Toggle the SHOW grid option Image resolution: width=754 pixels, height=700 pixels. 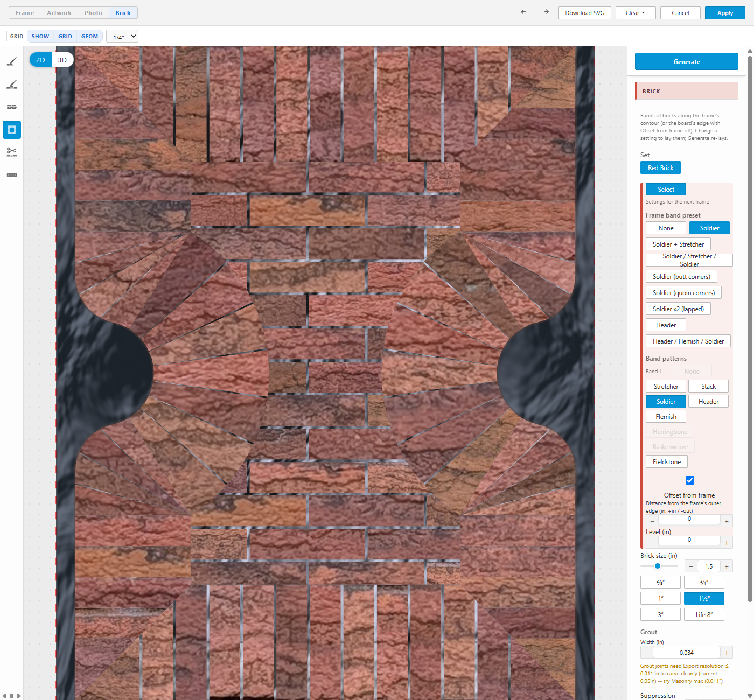(x=40, y=37)
